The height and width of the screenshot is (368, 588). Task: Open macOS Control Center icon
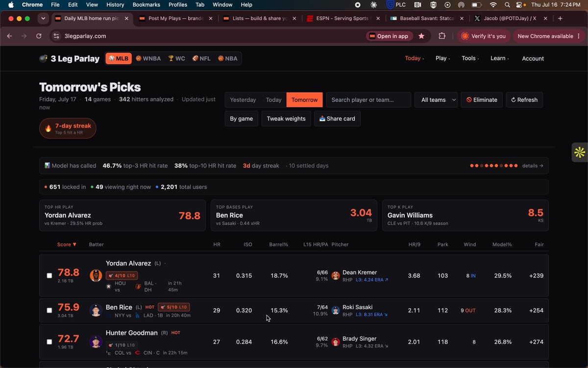click(x=519, y=5)
